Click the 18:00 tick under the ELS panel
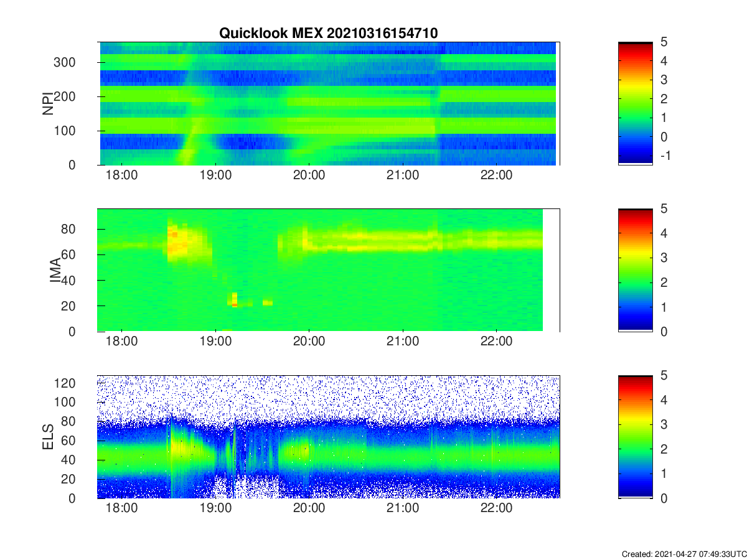 point(122,509)
